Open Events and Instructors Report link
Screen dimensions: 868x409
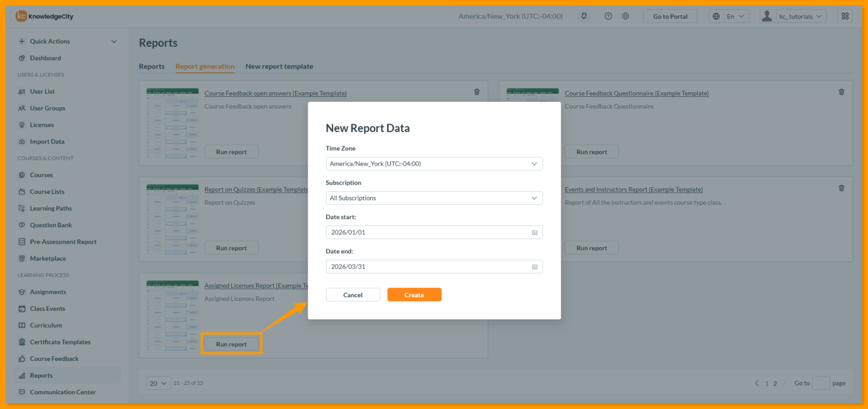point(633,190)
